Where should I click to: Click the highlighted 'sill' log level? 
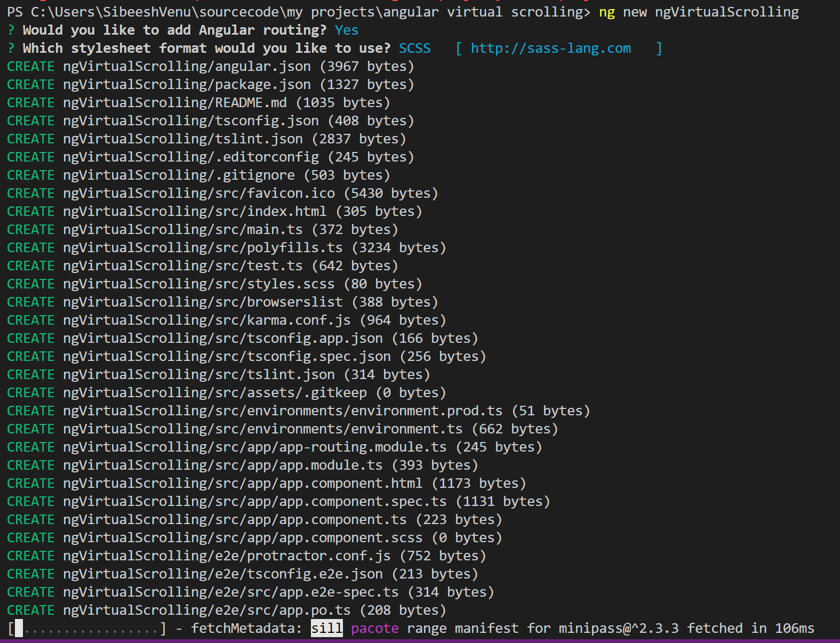[327, 629]
